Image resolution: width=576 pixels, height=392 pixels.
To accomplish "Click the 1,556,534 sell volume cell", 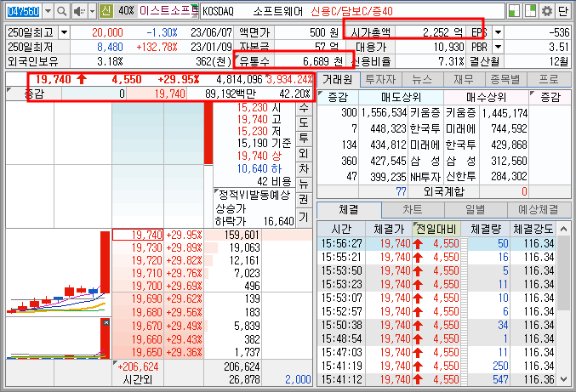I will (383, 112).
